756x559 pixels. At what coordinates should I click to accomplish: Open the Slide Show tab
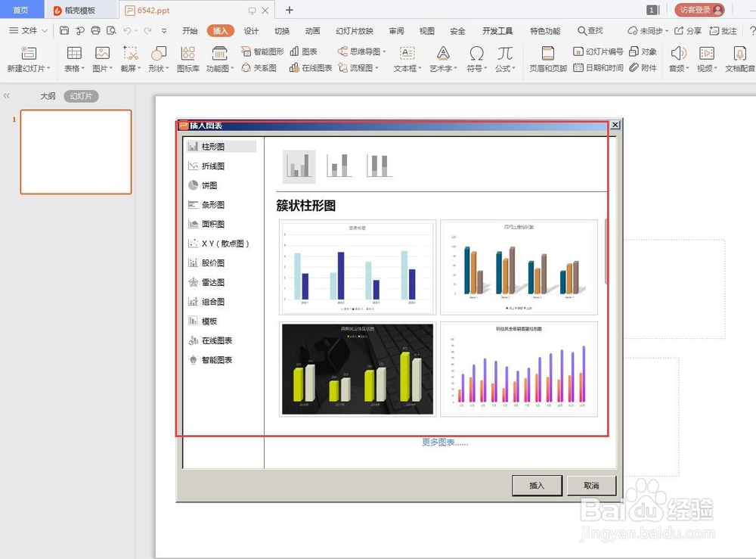point(355,30)
